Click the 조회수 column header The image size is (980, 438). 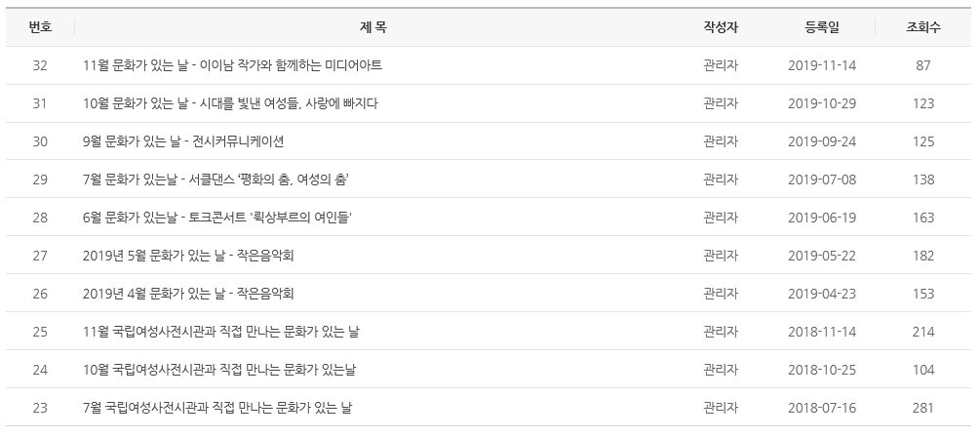pos(922,27)
